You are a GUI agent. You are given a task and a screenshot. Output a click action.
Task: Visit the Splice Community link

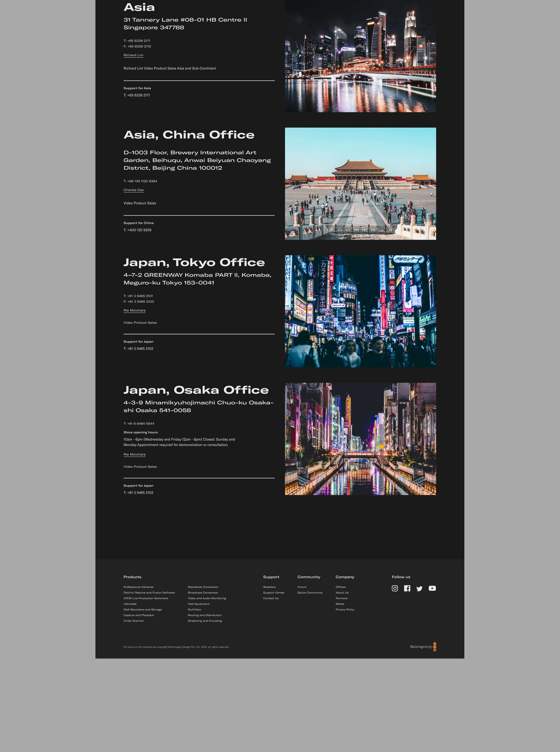[x=310, y=593]
